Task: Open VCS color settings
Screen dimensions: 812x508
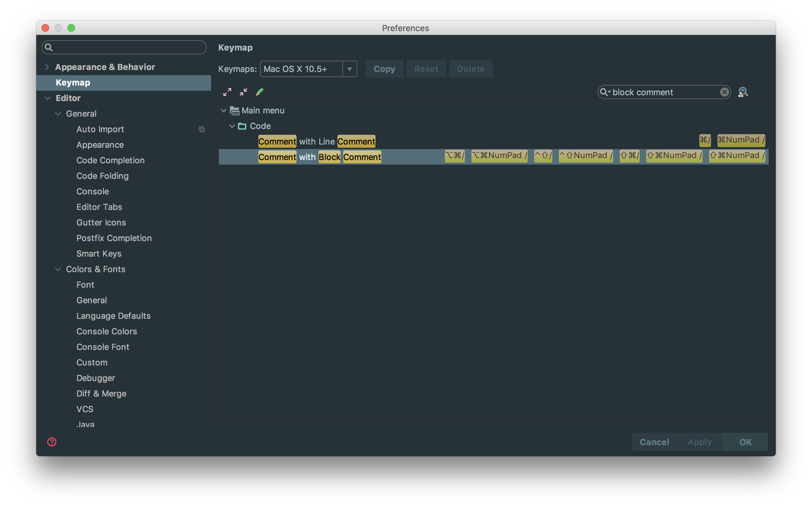Action: tap(85, 409)
